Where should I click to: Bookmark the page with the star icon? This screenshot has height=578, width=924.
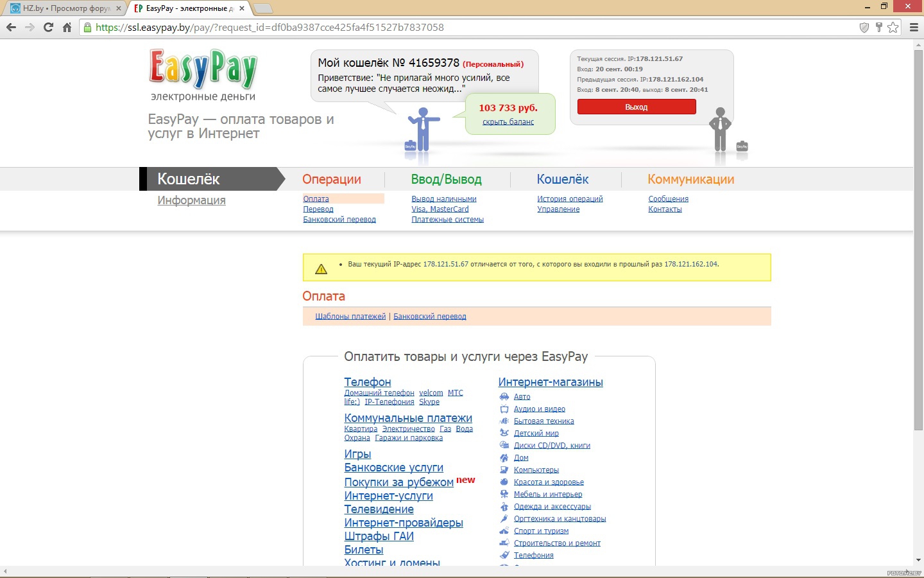click(893, 28)
